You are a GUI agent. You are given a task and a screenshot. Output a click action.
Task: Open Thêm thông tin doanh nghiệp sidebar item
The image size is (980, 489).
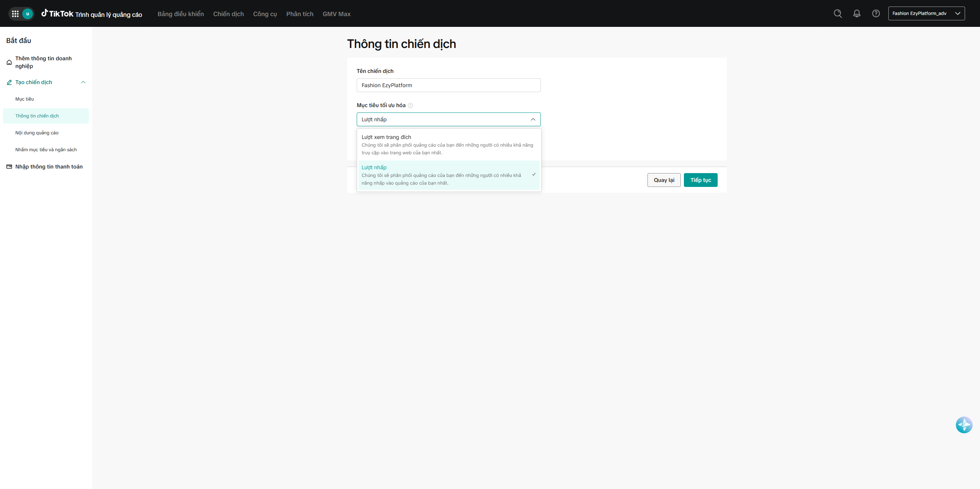pyautogui.click(x=46, y=62)
